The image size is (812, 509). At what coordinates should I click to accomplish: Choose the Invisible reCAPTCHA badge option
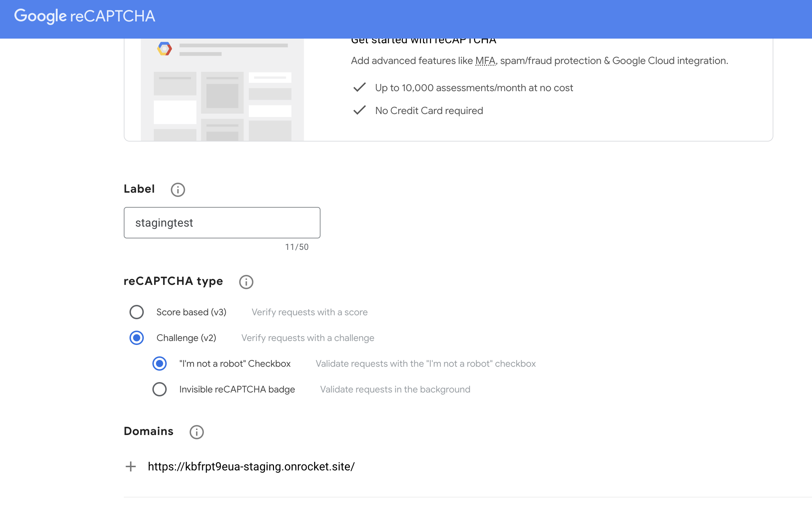click(160, 389)
